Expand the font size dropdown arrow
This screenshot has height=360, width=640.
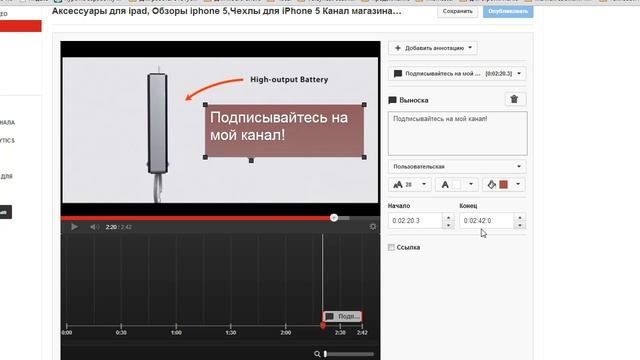point(424,184)
